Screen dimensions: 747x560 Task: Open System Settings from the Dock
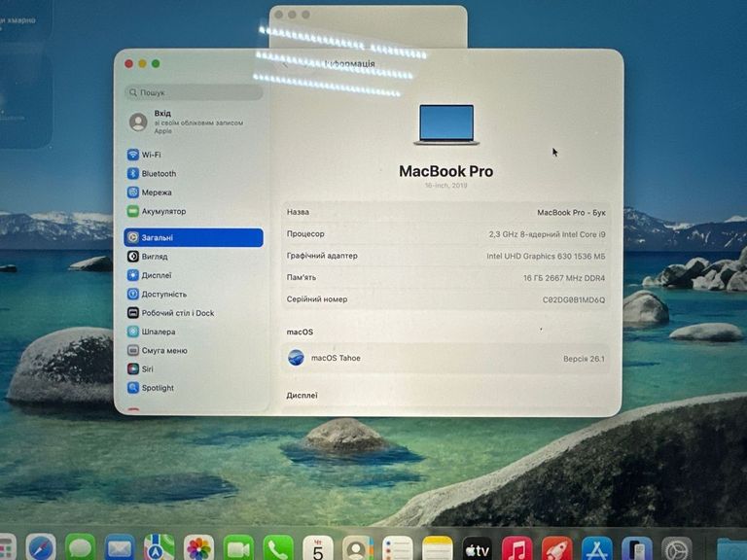coord(676,548)
